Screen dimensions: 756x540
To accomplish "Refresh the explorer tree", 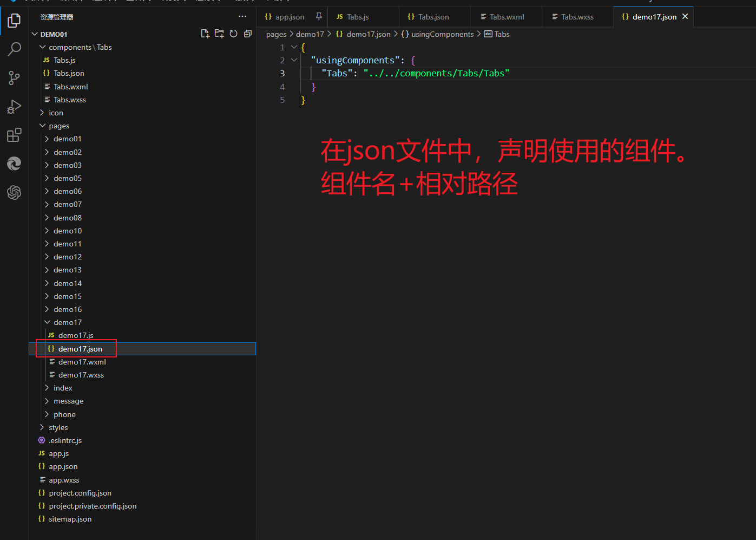I will (x=233, y=34).
